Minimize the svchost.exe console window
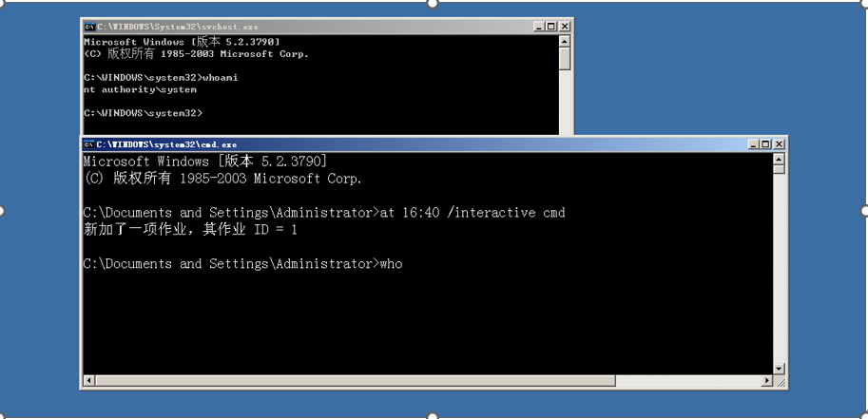Image resolution: width=868 pixels, height=419 pixels. point(539,27)
